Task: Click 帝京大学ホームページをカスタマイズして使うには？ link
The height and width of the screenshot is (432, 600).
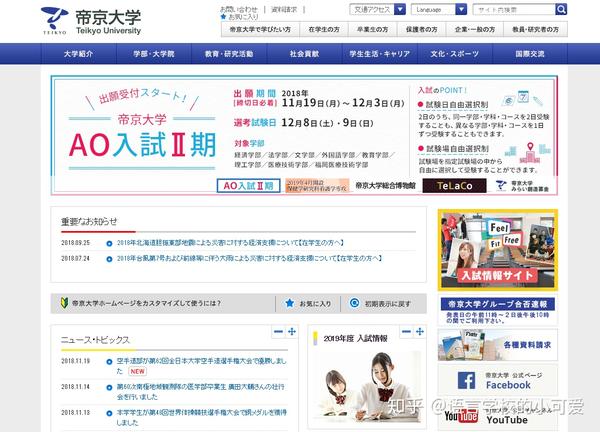Action: [146, 303]
